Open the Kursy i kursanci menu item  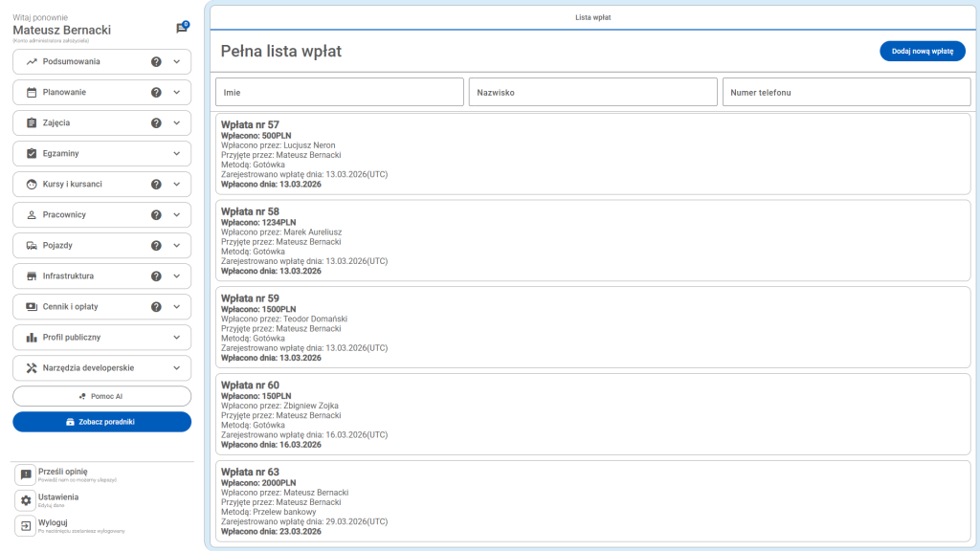pos(77,184)
